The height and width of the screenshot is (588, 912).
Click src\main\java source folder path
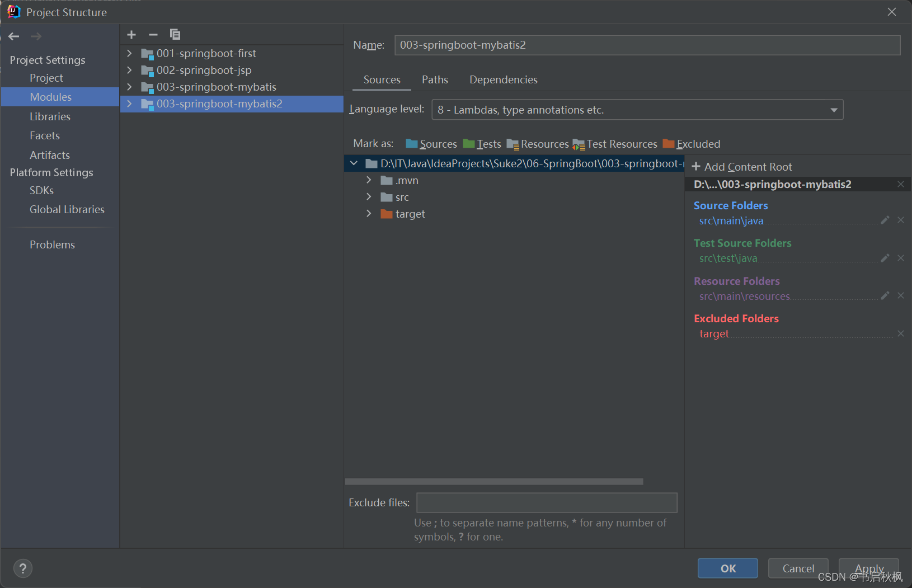point(731,220)
